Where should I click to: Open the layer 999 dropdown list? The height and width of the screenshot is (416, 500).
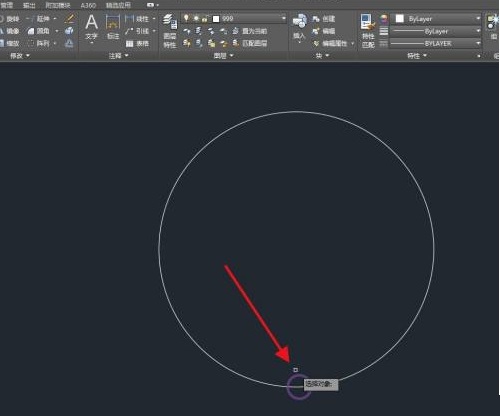click(283, 19)
